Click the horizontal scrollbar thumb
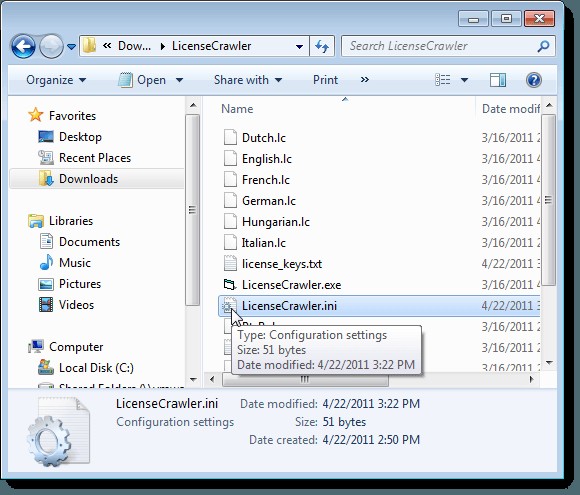580x495 pixels. [305, 380]
